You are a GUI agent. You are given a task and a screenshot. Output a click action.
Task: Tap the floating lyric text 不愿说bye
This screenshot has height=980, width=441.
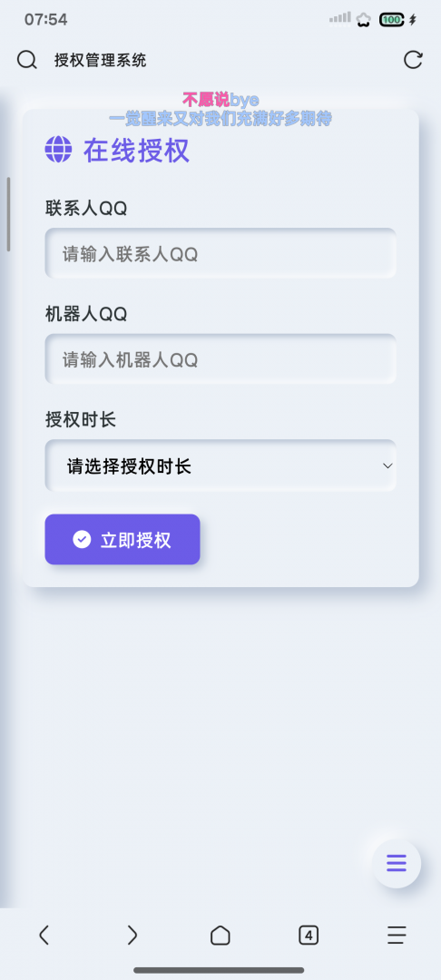pos(220,100)
